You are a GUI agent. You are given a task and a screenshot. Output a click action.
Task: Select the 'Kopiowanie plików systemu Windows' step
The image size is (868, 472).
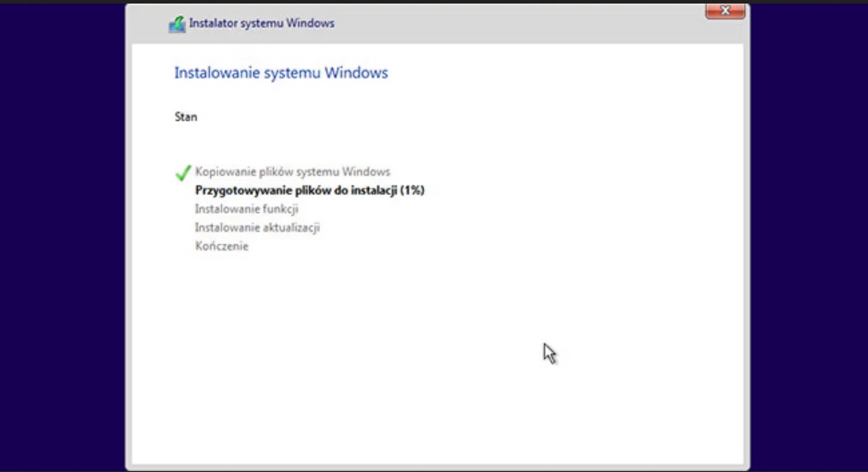coord(292,171)
